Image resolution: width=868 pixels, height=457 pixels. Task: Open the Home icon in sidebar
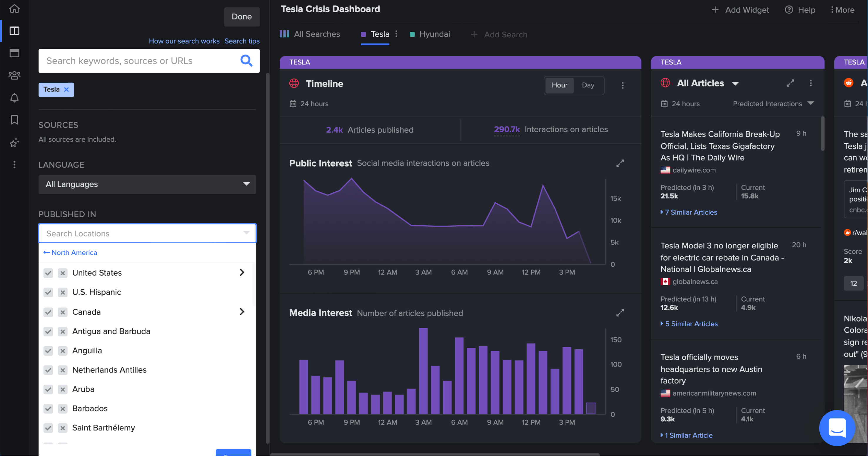point(14,9)
